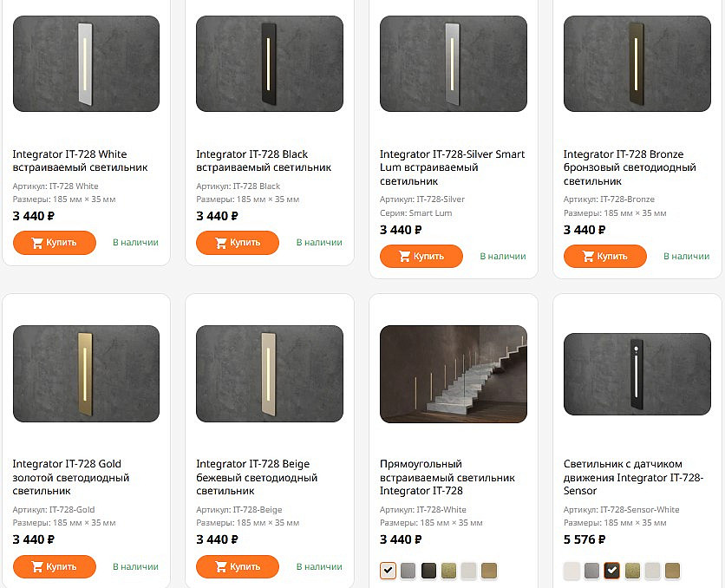This screenshot has height=588, width=725.
Task: Click cart icon on IT-728 Beige Buy button
Action: click(x=221, y=566)
